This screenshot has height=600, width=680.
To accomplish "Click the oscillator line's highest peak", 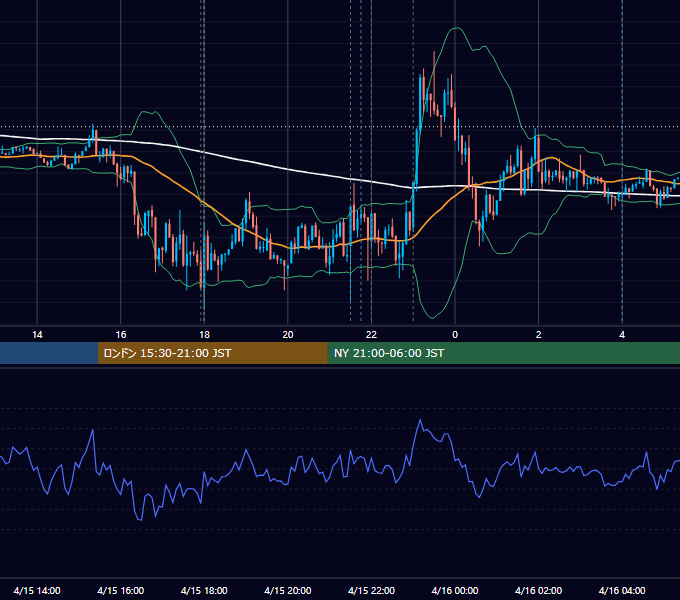I will click(420, 420).
